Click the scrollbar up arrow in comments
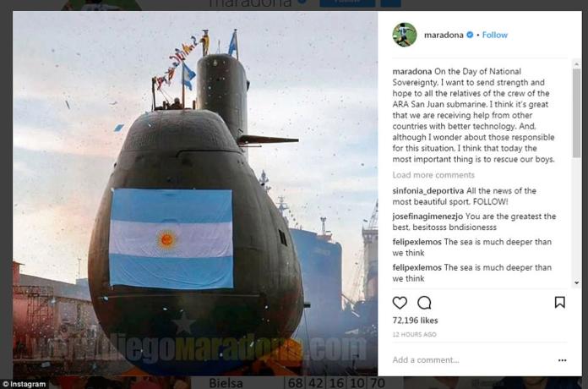588x389 pixels. pos(576,64)
